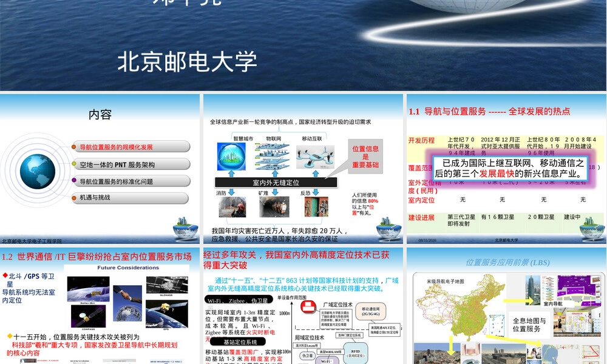Click the purple-bordered 已成为国际上继互联网 callout
The image size is (607, 364).
pos(509,168)
